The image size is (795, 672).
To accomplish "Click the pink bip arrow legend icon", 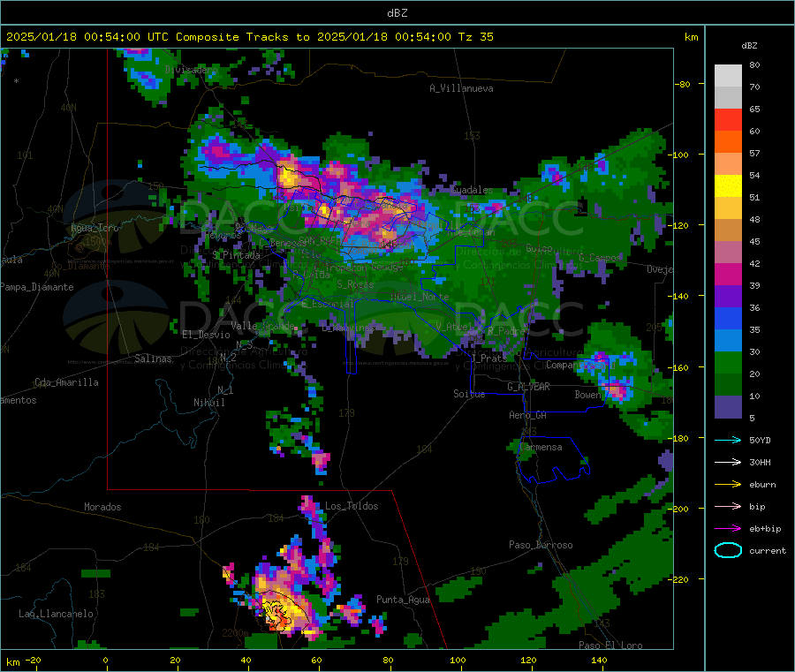I will point(728,506).
